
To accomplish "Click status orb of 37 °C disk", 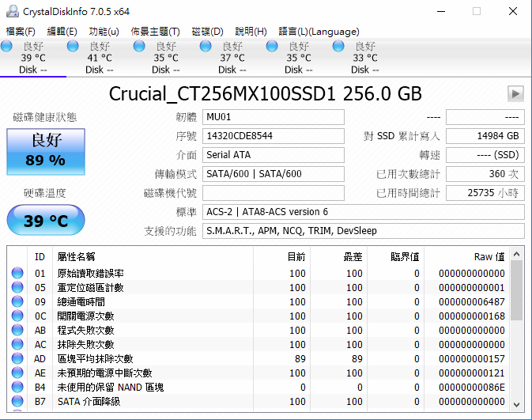I will pyautogui.click(x=206, y=46).
